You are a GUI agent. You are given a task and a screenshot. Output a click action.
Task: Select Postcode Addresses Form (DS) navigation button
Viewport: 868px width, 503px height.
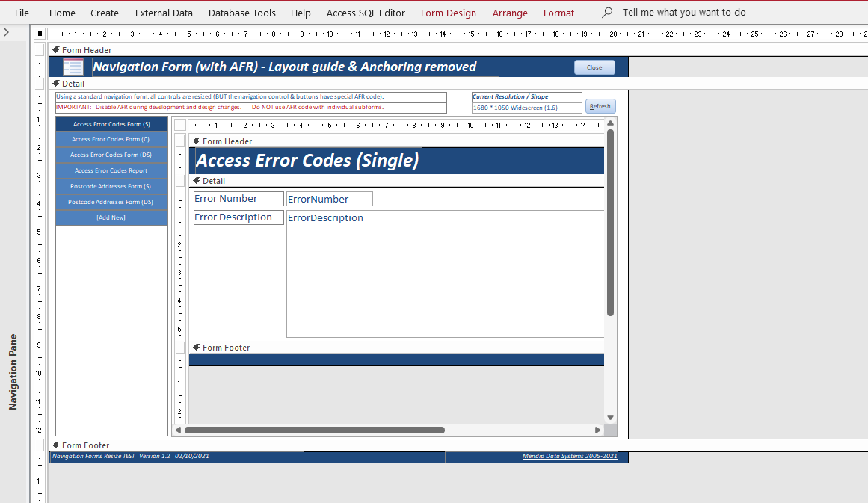(112, 202)
